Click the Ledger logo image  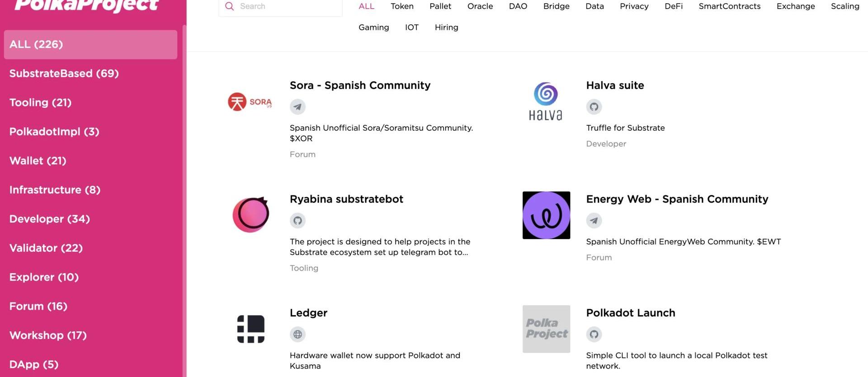tap(251, 329)
